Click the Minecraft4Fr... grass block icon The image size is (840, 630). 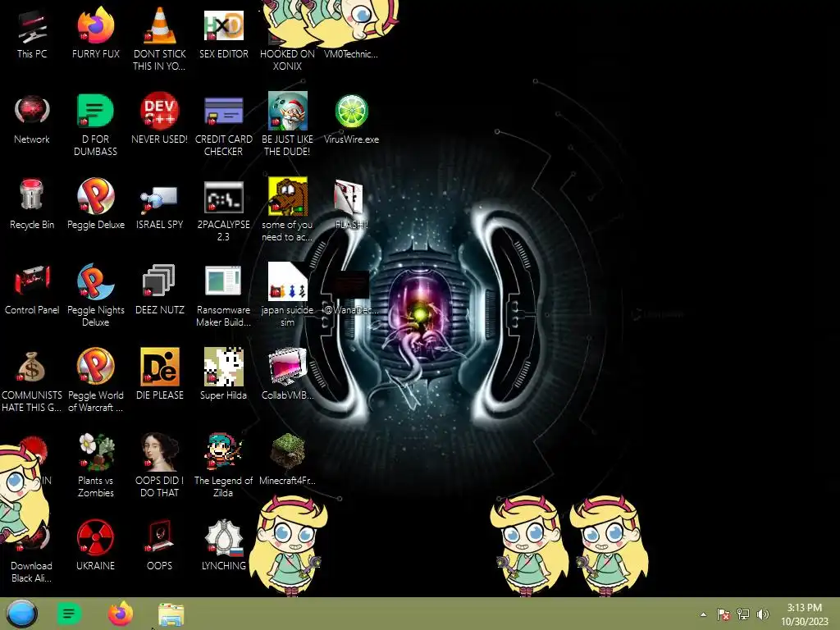(x=288, y=452)
